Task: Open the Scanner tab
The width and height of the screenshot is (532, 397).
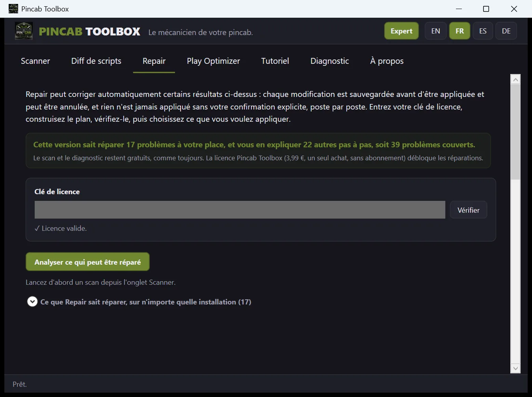Action: pyautogui.click(x=35, y=61)
